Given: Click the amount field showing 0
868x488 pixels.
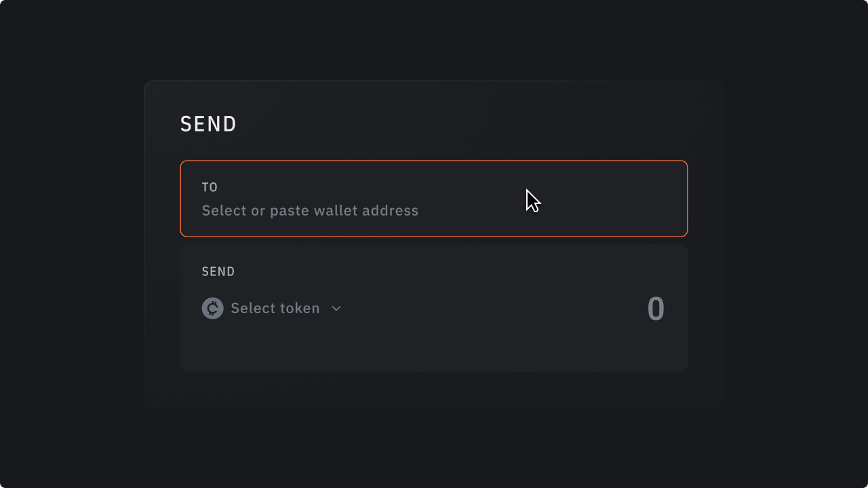Looking at the screenshot, I should (655, 309).
